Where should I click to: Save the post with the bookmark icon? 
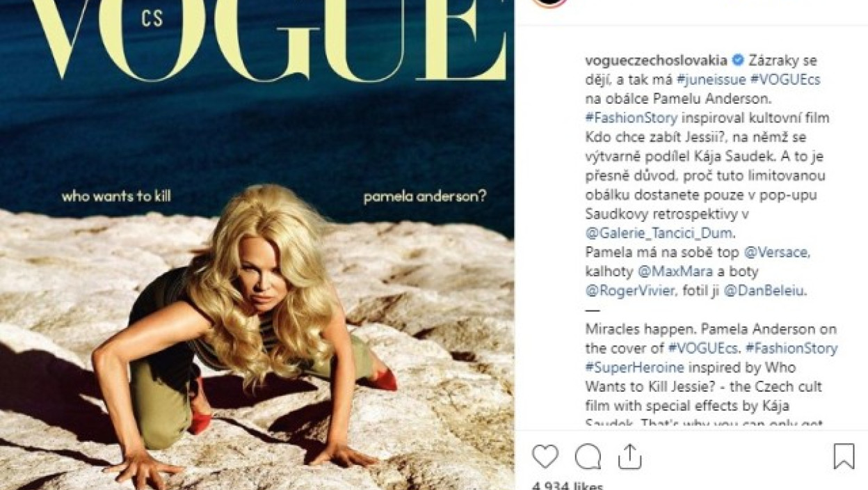point(844,457)
